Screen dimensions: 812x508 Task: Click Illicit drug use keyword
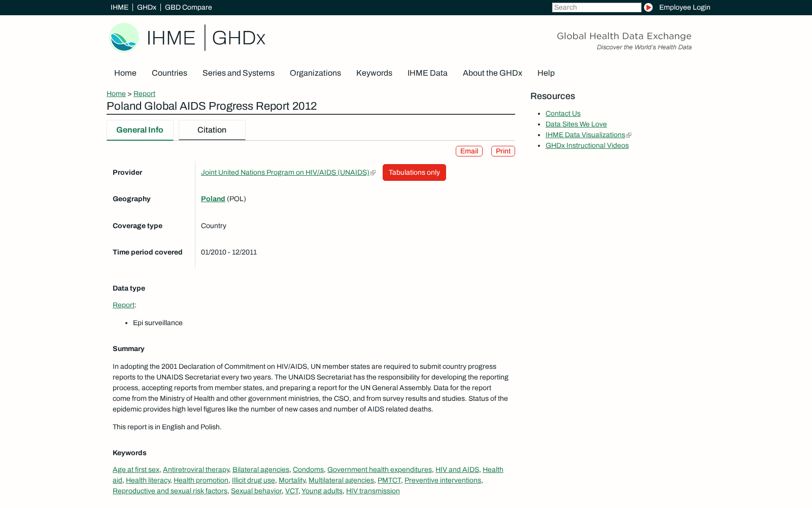253,481
